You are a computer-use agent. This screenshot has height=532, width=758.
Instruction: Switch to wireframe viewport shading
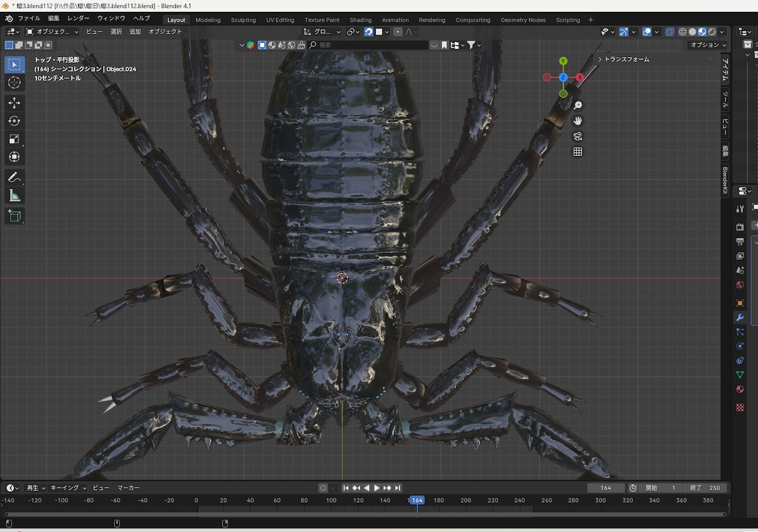(682, 32)
